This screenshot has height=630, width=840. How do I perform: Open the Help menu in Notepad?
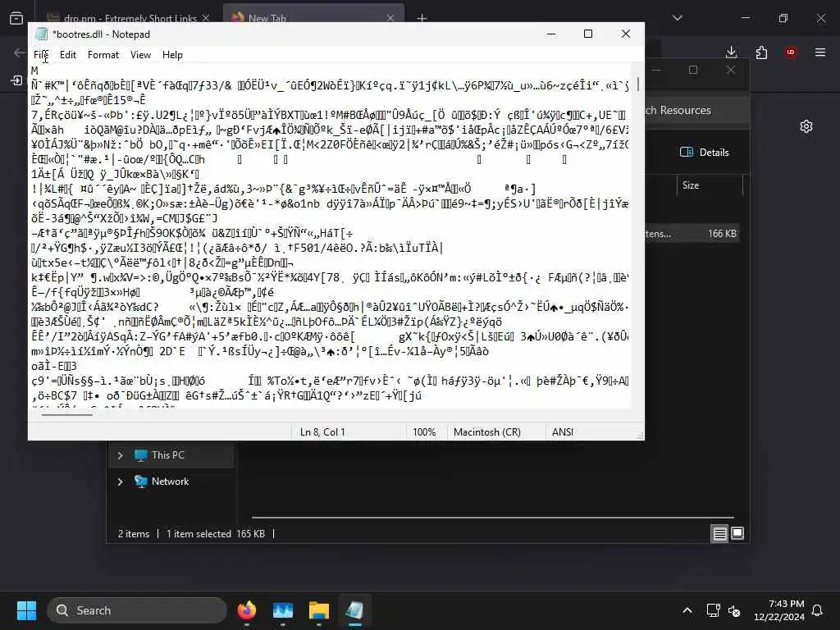[x=172, y=55]
